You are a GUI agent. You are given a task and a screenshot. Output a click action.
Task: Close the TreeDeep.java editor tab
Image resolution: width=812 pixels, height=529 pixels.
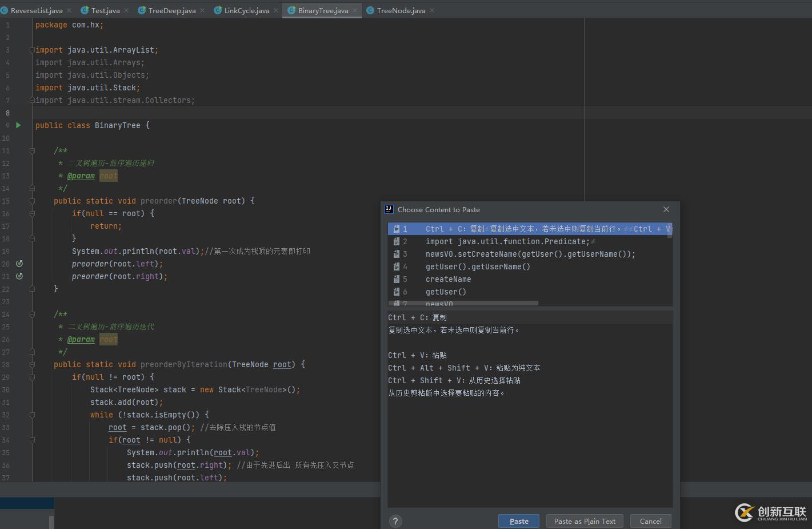pyautogui.click(x=202, y=10)
